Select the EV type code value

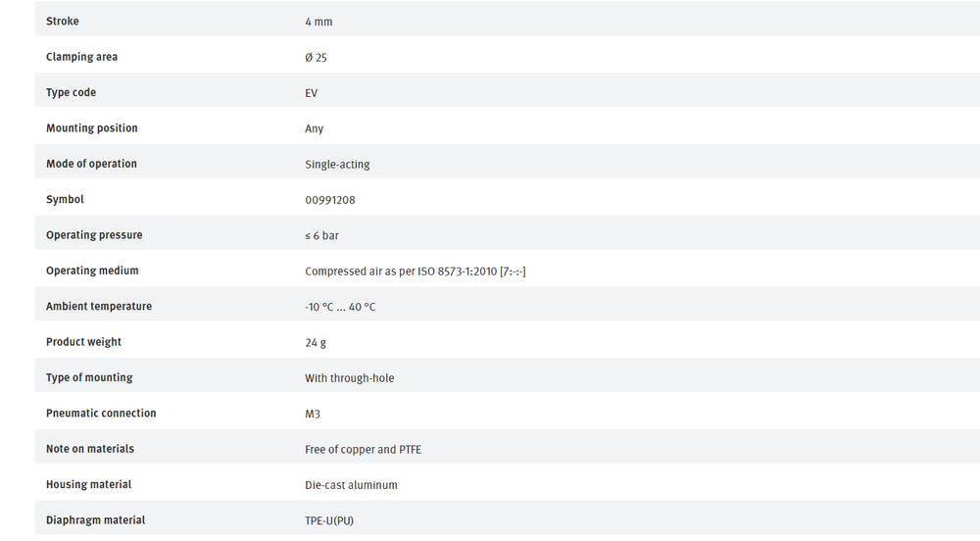pyautogui.click(x=311, y=93)
